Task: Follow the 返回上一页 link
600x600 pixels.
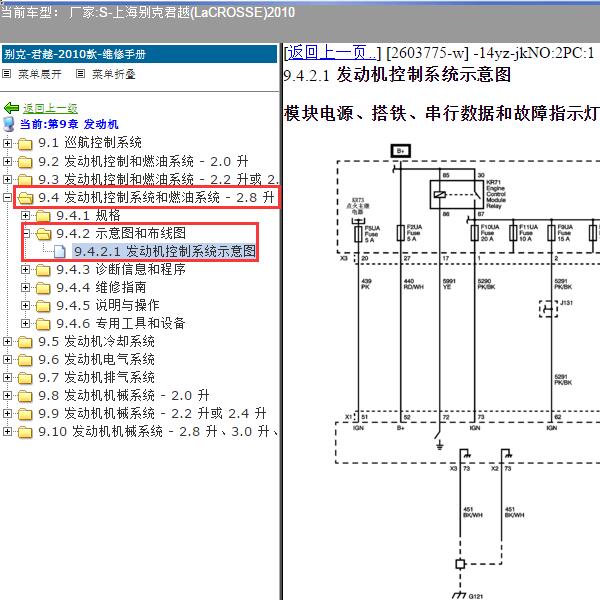Action: coord(331,52)
